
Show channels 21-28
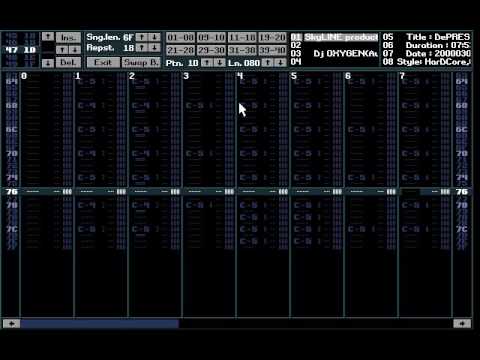(180, 50)
